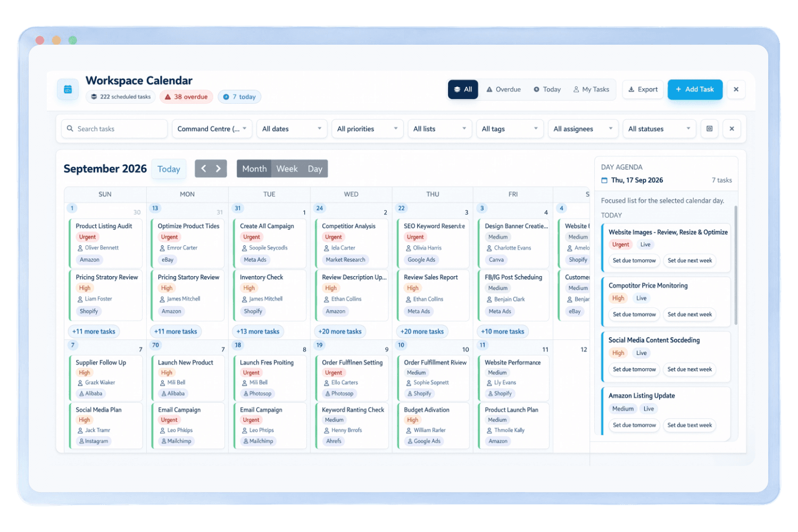This screenshot has height=532, width=798.
Task: Expand the All priorities dropdown
Action: pos(368,129)
